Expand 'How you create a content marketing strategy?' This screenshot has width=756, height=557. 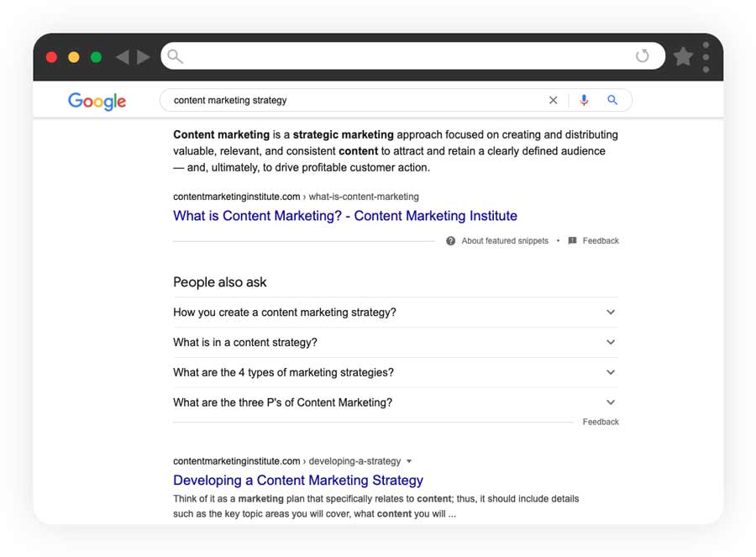point(611,313)
